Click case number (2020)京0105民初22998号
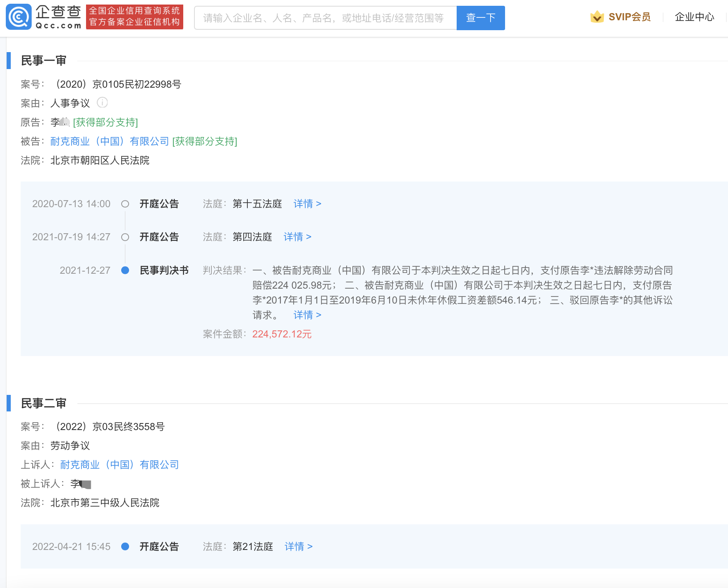The image size is (728, 588). coord(116,84)
